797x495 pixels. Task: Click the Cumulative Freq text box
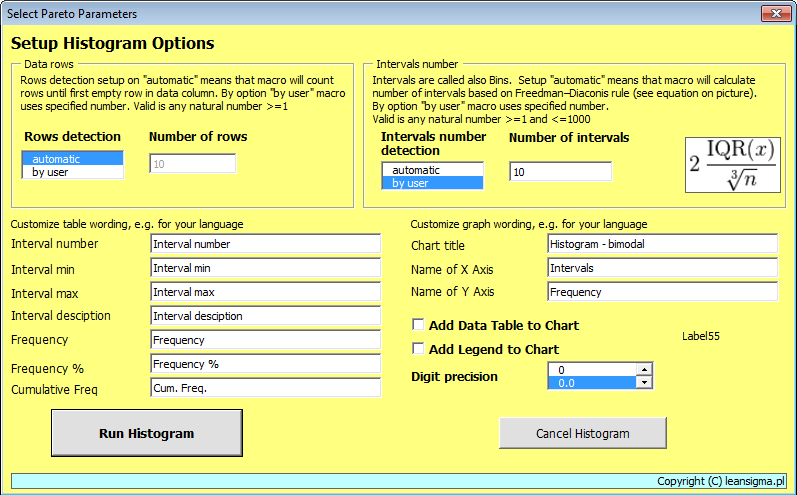pos(265,388)
